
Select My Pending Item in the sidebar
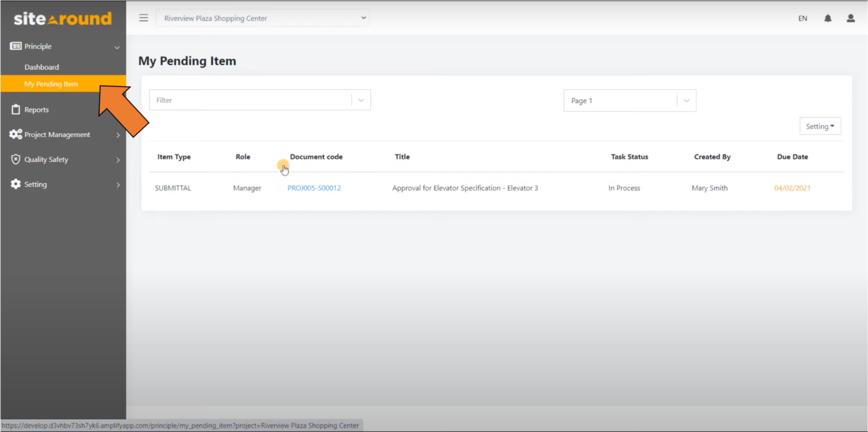[x=51, y=83]
